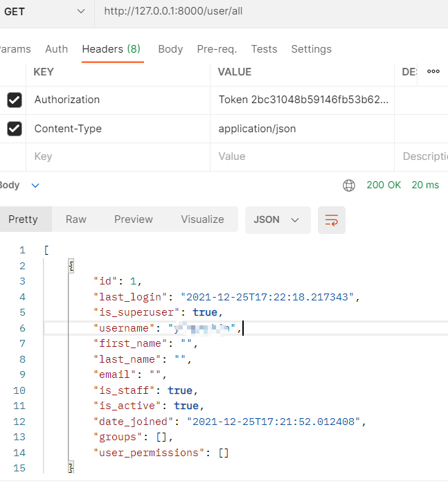448x488 pixels.
Task: Select the Pre-req. tab
Action: click(217, 49)
